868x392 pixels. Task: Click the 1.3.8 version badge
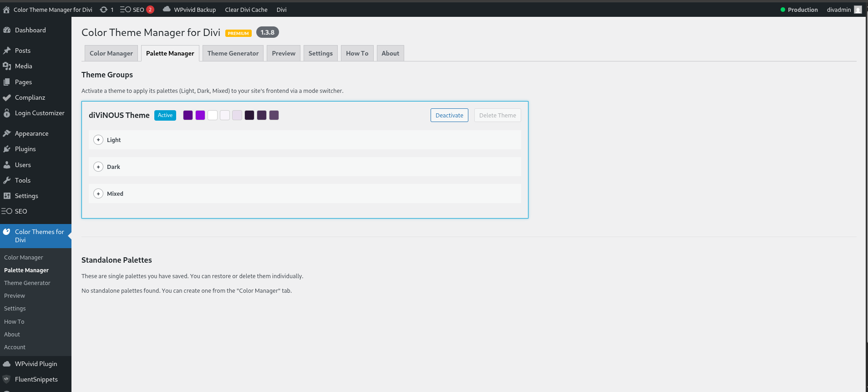[x=268, y=32]
